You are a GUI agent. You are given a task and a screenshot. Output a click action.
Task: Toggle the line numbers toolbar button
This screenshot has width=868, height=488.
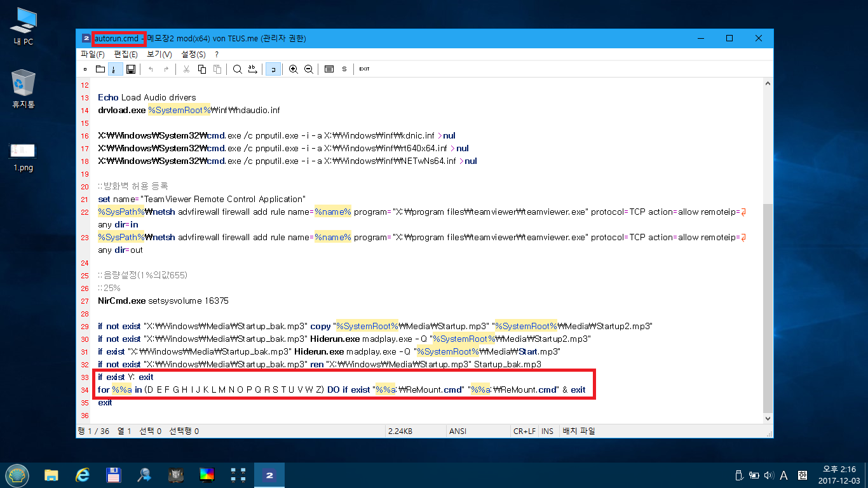[115, 69]
